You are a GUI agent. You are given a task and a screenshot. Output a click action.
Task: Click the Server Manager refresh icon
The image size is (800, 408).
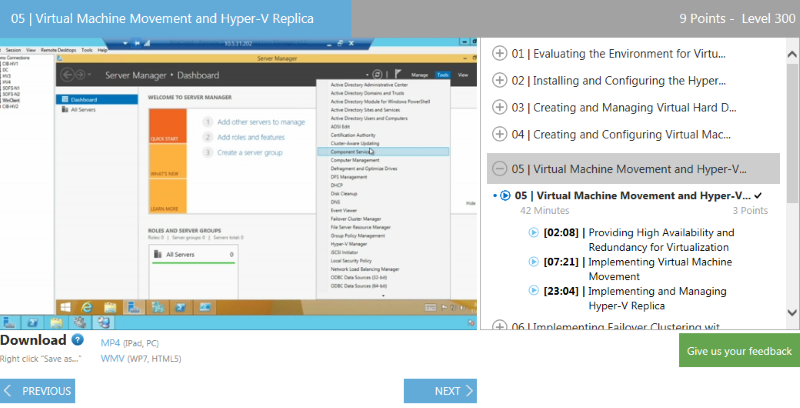pyautogui.click(x=377, y=75)
